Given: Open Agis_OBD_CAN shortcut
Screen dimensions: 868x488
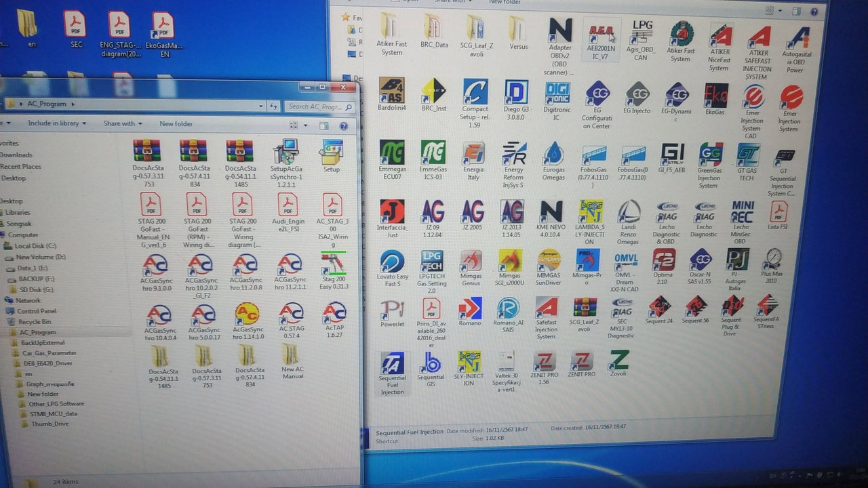Looking at the screenshot, I should click(642, 33).
